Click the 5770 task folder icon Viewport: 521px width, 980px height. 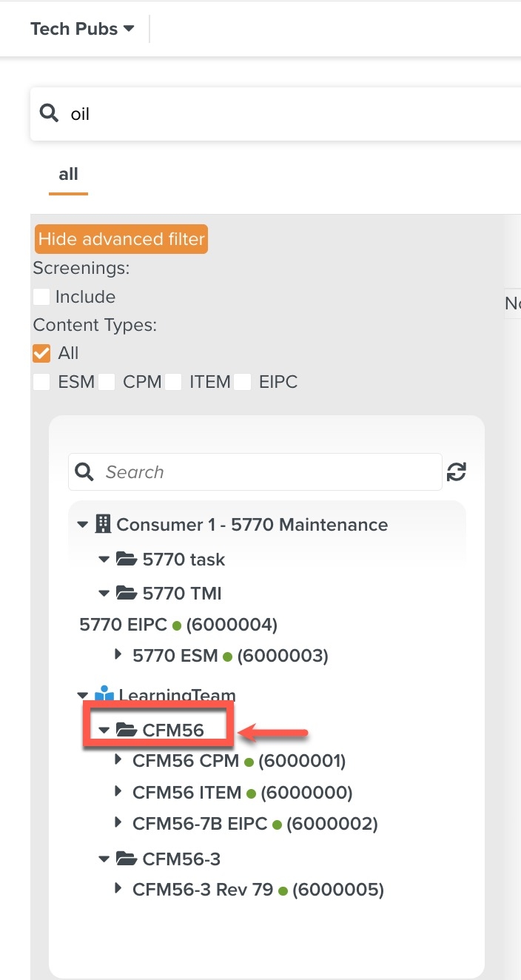click(127, 560)
